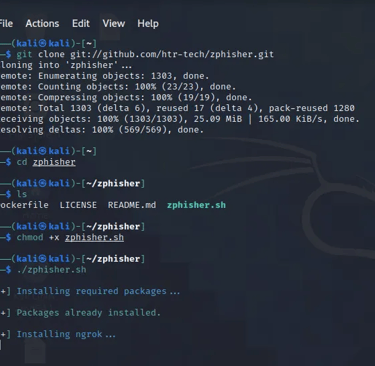Screen dimensions: 375x366
Task: Click the Resolving deltas output line
Action: pos(102,130)
